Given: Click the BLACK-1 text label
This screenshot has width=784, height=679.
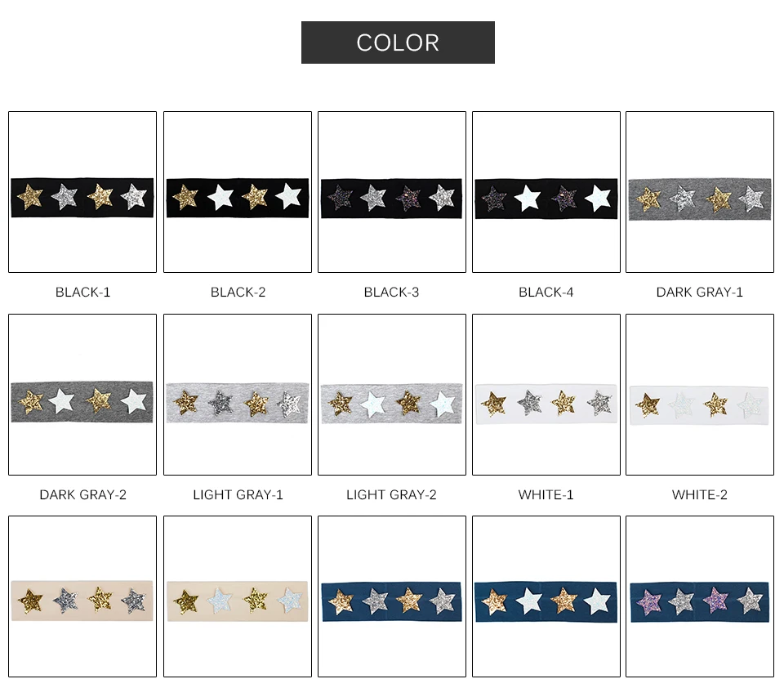Looking at the screenshot, I should (83, 293).
